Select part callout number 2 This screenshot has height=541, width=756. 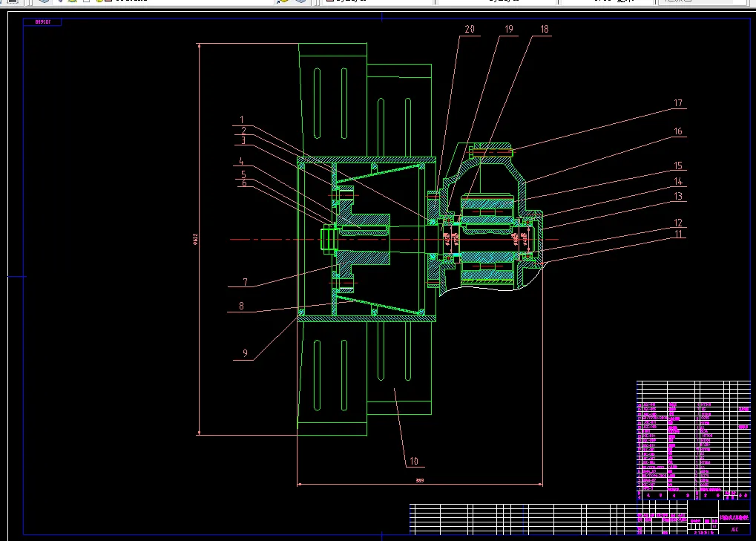coord(243,131)
